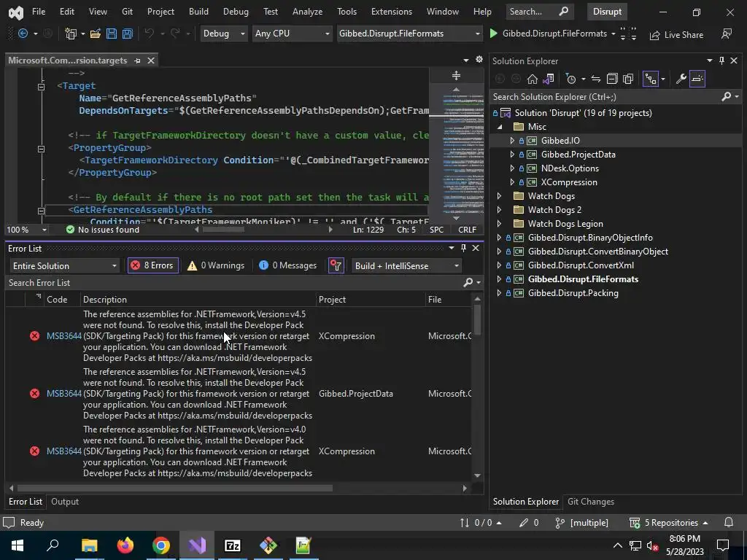Toggle the Error List build filter funnel
Viewport: 747px width, 560px height.
[x=336, y=265]
